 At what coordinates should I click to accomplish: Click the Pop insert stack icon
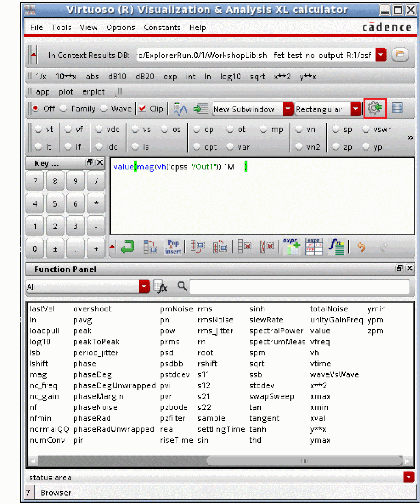(x=173, y=247)
